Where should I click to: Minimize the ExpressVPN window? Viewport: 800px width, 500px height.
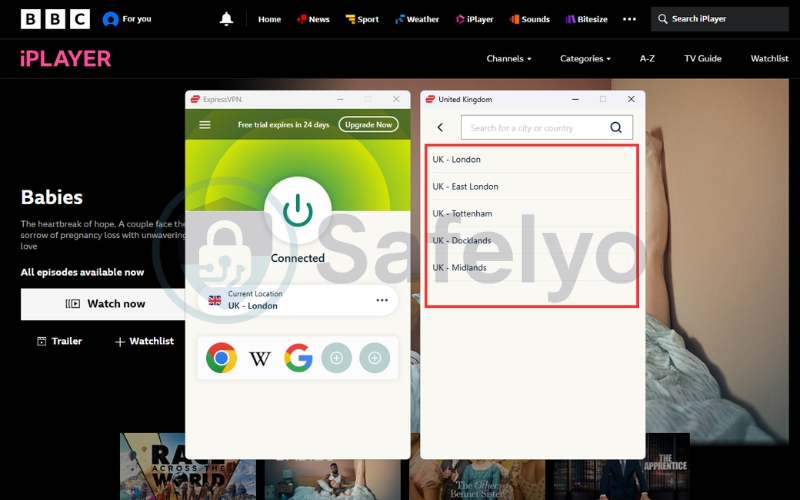(x=340, y=99)
